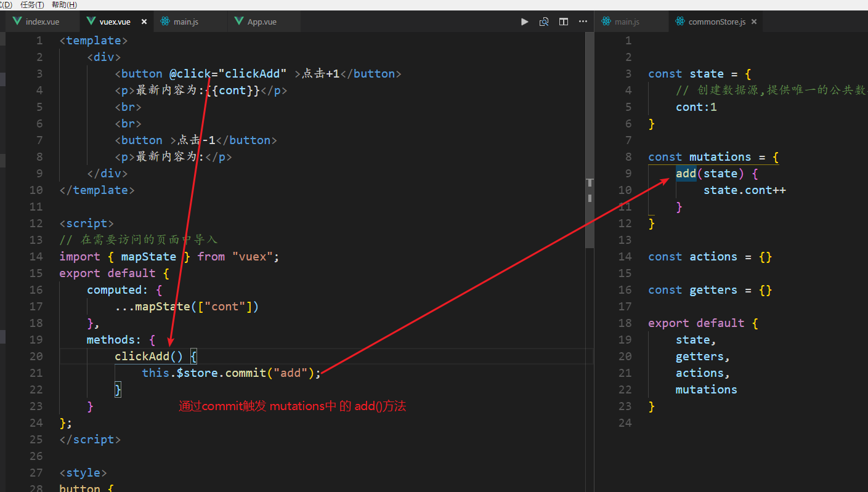The height and width of the screenshot is (492, 868).
Task: Click highlighted add in add(state) line
Action: pyautogui.click(x=686, y=174)
